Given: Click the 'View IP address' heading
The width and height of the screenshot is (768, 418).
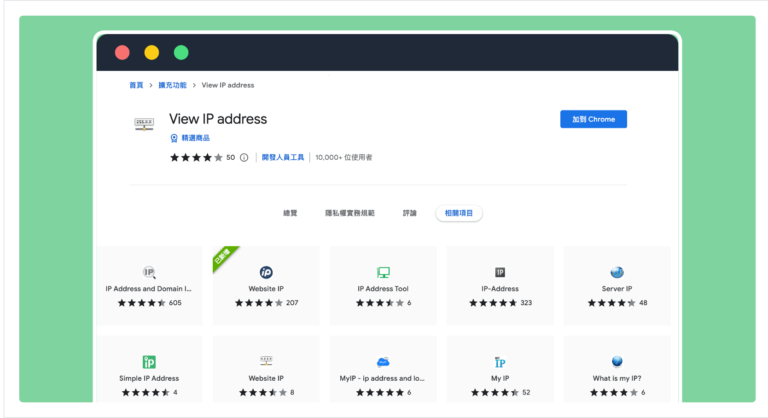Looking at the screenshot, I should tap(218, 119).
